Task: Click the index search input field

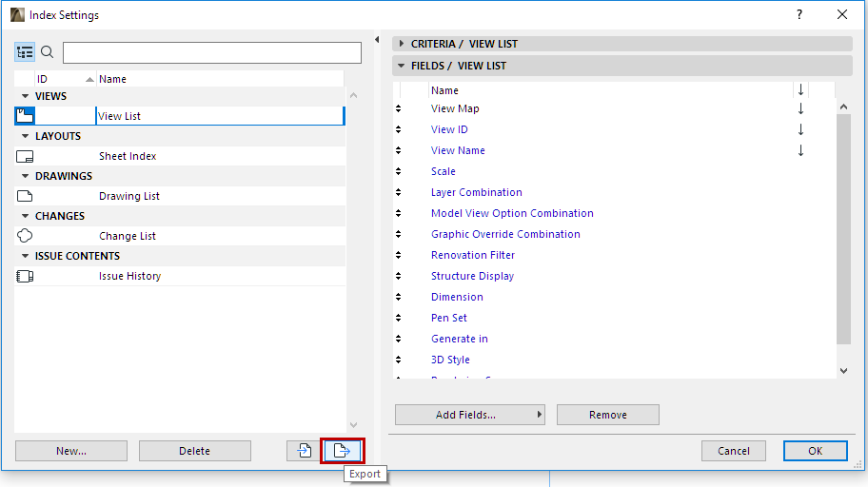Action: [211, 52]
